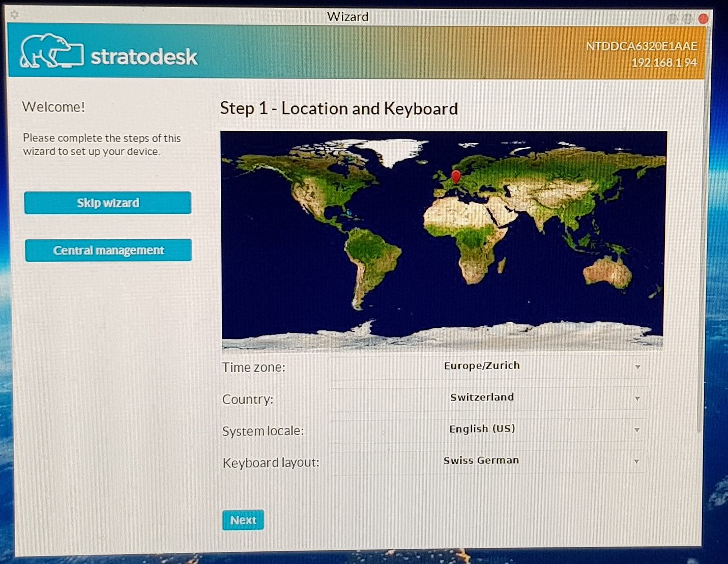Viewport: 728px width, 564px height.
Task: Click the gear icon in the title bar
Action: (x=14, y=15)
